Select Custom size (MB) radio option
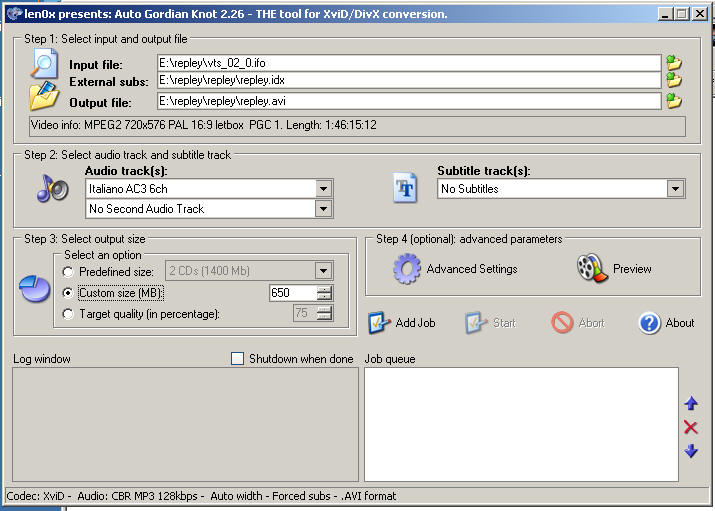715x511 pixels. click(68, 293)
